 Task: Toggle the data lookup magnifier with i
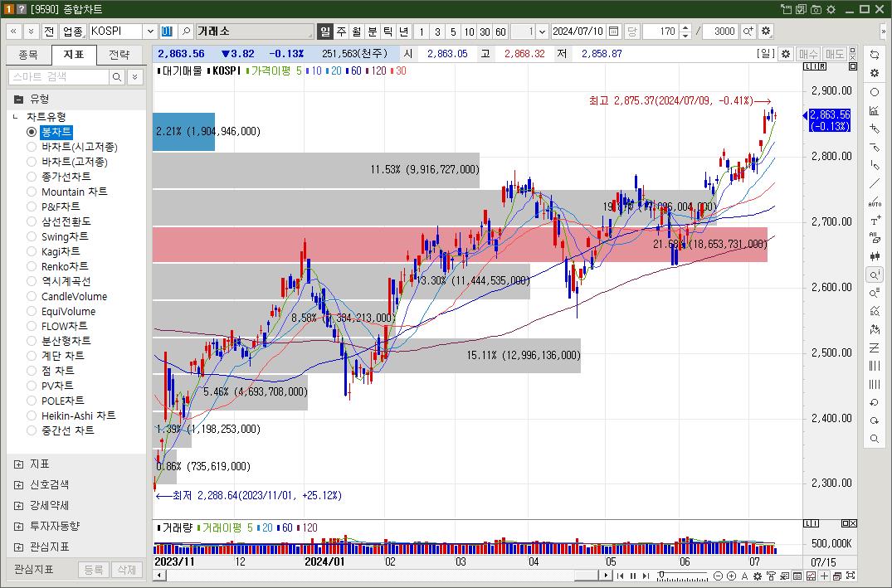pos(875,275)
